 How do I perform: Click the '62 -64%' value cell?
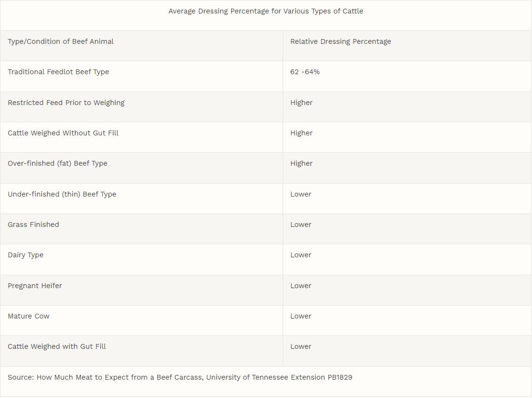[x=305, y=72]
